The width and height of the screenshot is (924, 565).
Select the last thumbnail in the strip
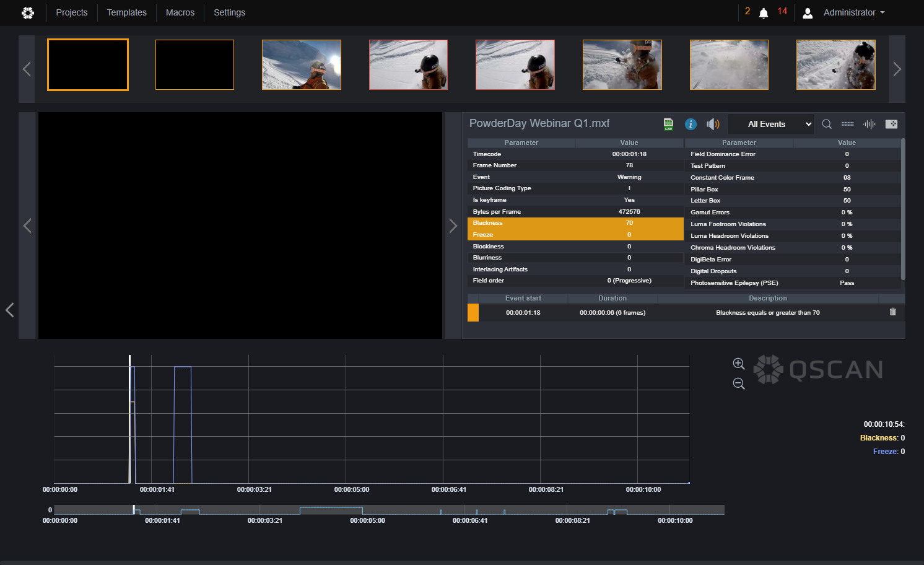tap(836, 64)
